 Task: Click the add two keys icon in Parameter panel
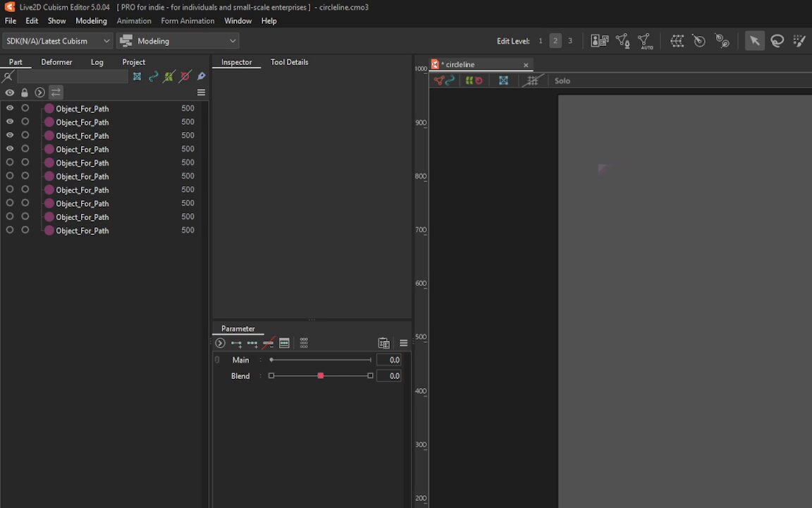[237, 343]
